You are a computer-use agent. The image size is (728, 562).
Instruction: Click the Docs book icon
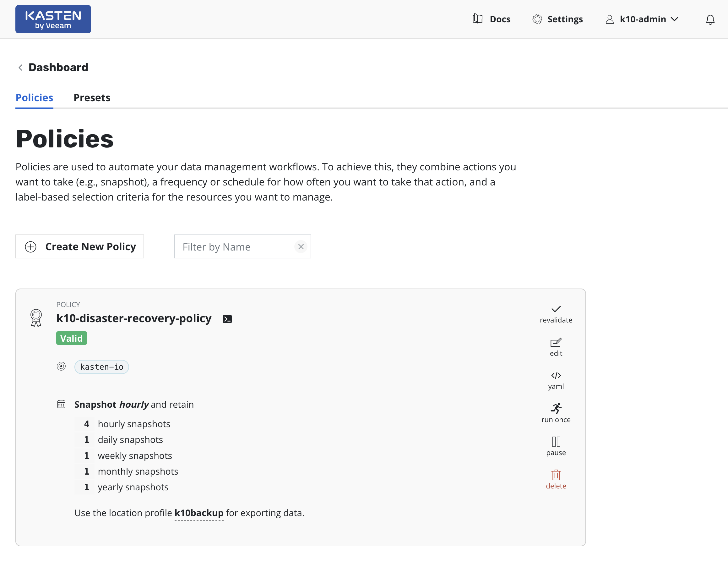click(x=477, y=19)
